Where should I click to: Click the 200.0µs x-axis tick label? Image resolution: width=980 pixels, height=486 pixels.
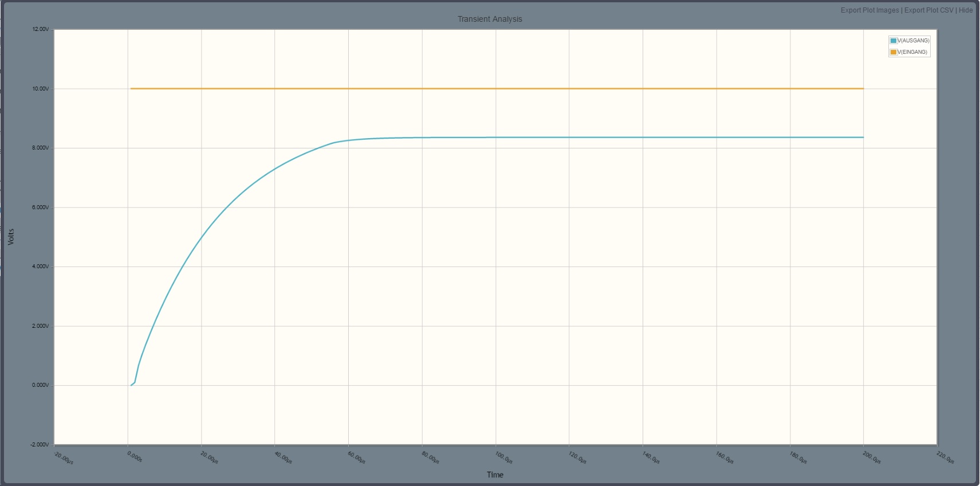tap(872, 457)
